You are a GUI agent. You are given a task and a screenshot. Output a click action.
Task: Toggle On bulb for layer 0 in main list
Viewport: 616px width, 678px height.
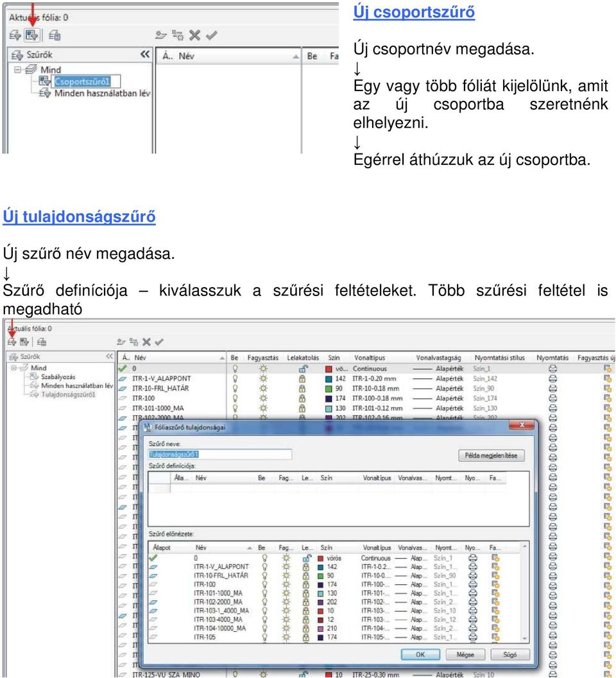(x=235, y=369)
